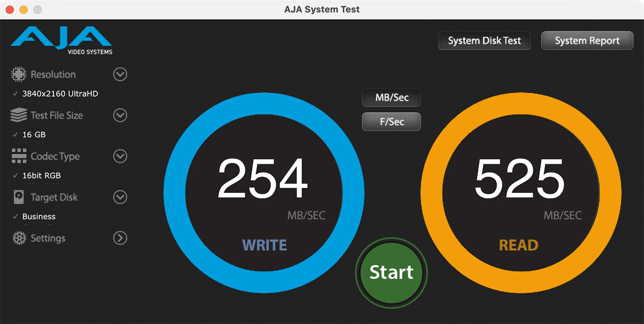The height and width of the screenshot is (324, 644).
Task: Click the Codec Type film icon
Action: coord(18,156)
